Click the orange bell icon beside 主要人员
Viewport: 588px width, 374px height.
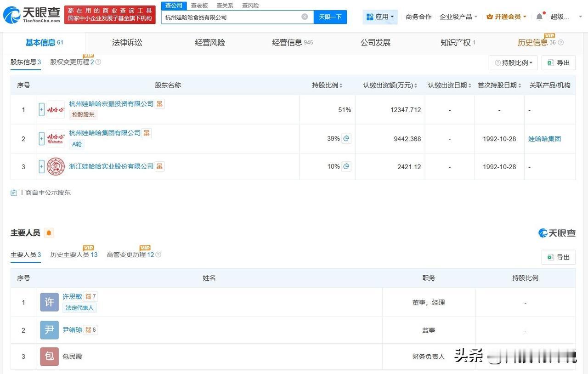[x=49, y=233]
